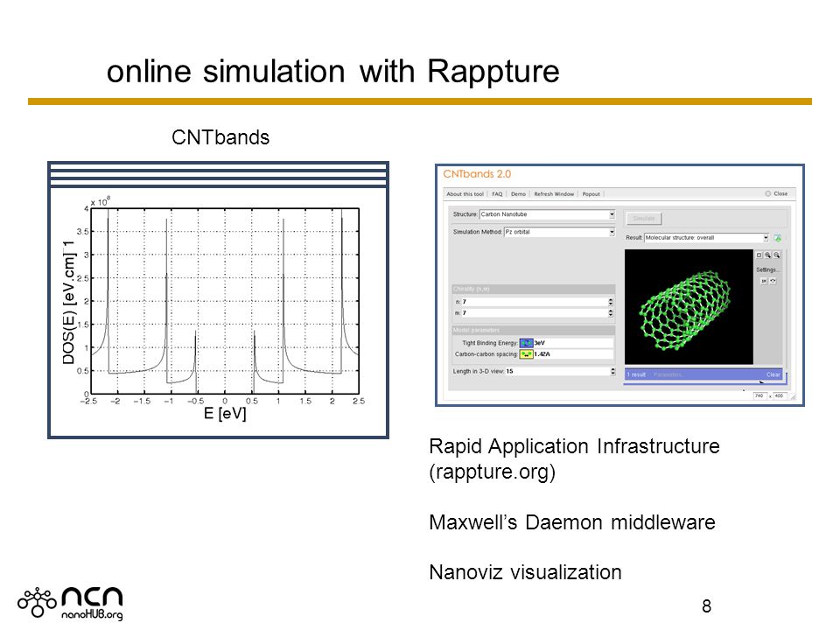
Task: Click the slide page number 8
Action: pyautogui.click(x=707, y=605)
